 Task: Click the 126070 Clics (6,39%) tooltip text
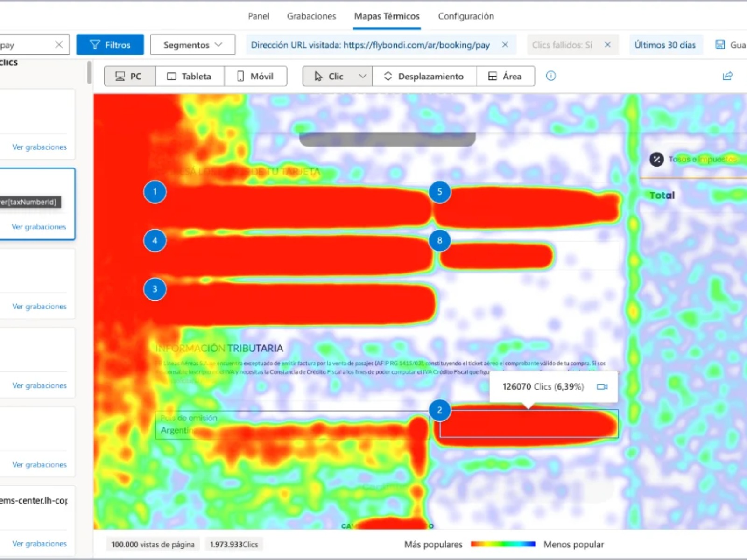pyautogui.click(x=543, y=387)
